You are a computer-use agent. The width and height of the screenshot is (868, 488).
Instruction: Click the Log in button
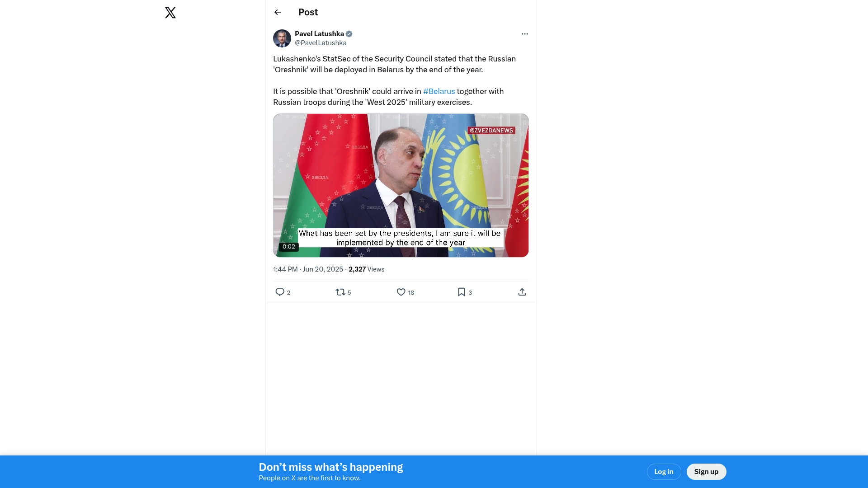(664, 472)
